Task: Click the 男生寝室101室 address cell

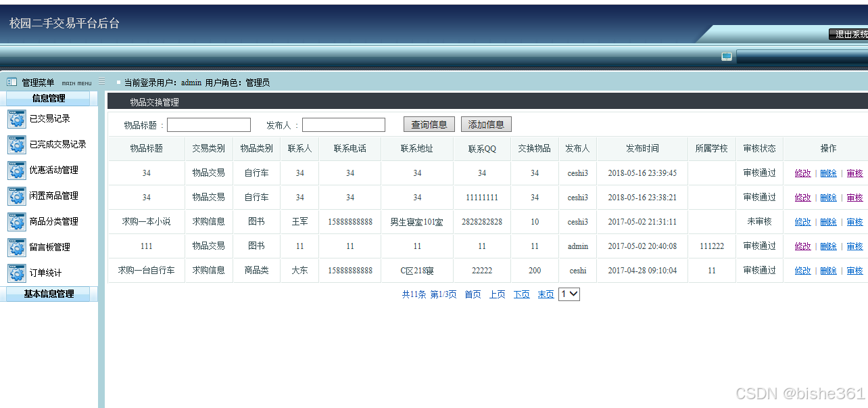Action: click(416, 222)
